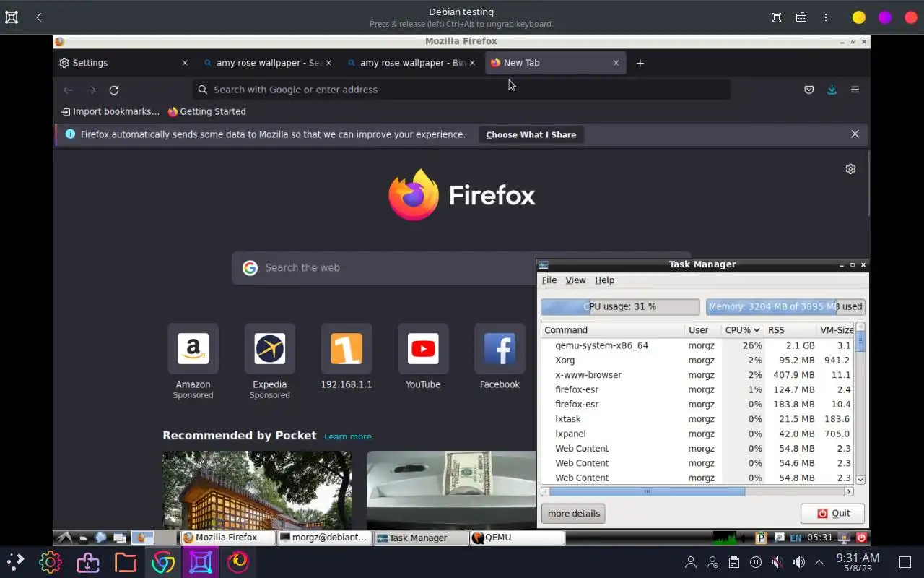The width and height of the screenshot is (924, 578).
Task: Click the Memory usage progress bar
Action: pos(785,306)
